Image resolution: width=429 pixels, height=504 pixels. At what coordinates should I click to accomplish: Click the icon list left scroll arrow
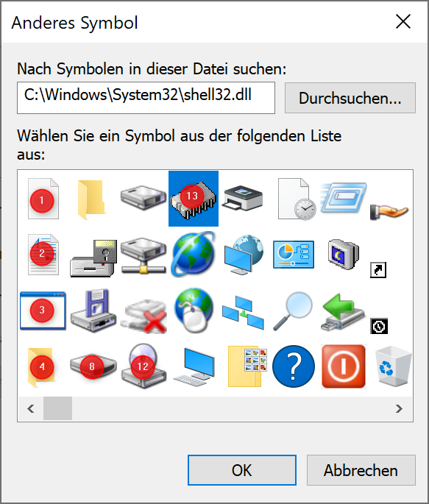click(31, 408)
